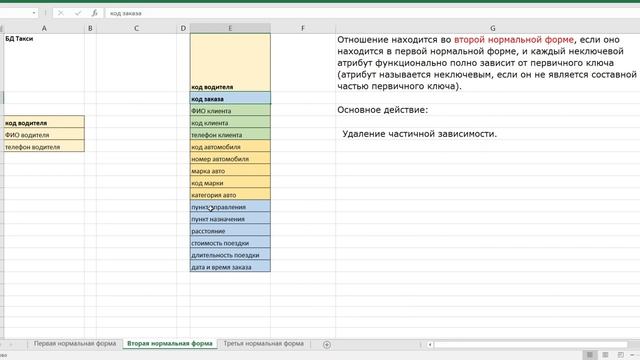This screenshot has width=640, height=360.
Task: Cancel the formula entry with the X icon
Action: [x=61, y=13]
